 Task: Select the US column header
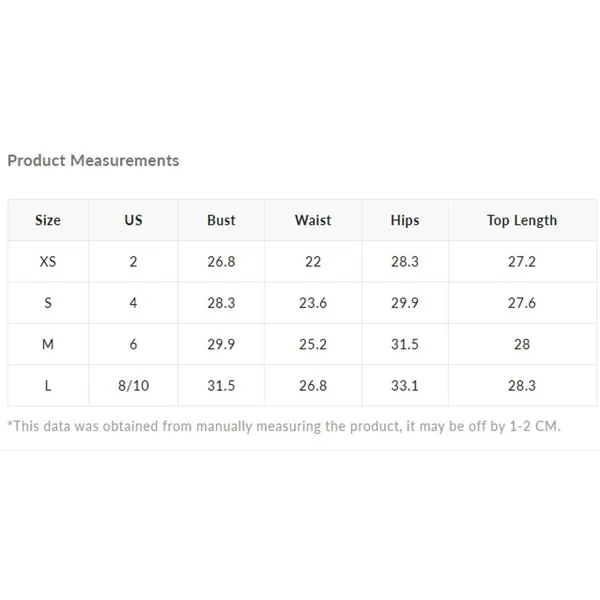(133, 220)
